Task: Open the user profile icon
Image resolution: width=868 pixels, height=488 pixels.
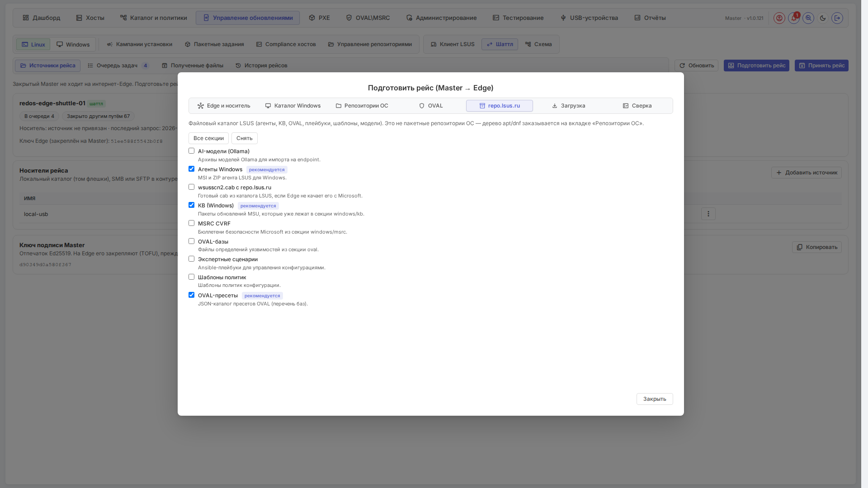Action: (x=779, y=18)
